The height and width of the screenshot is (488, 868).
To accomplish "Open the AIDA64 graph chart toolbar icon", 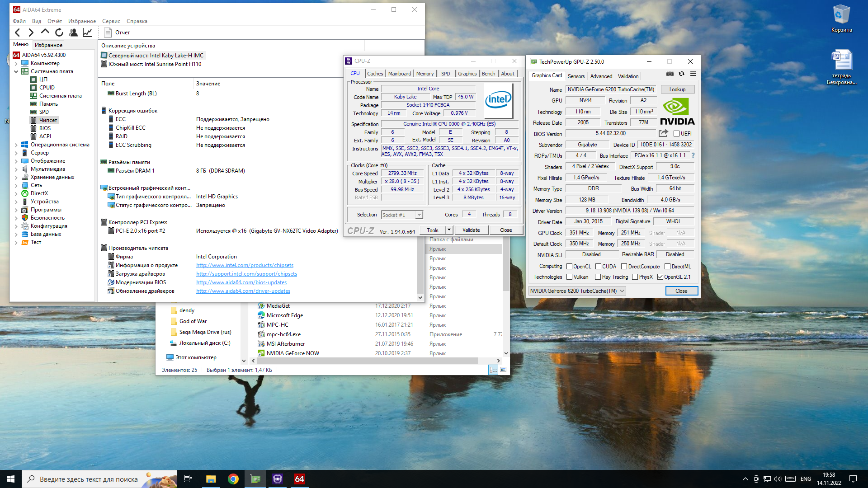I will click(87, 32).
